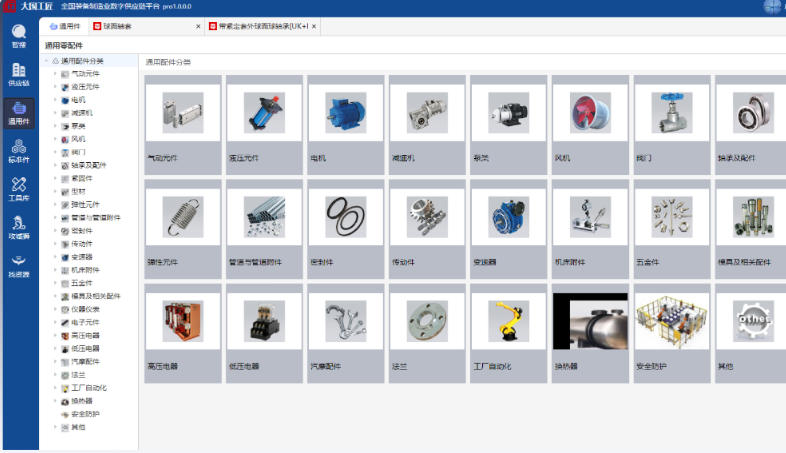Collapse the 通用配件分类 root node

tap(46, 61)
